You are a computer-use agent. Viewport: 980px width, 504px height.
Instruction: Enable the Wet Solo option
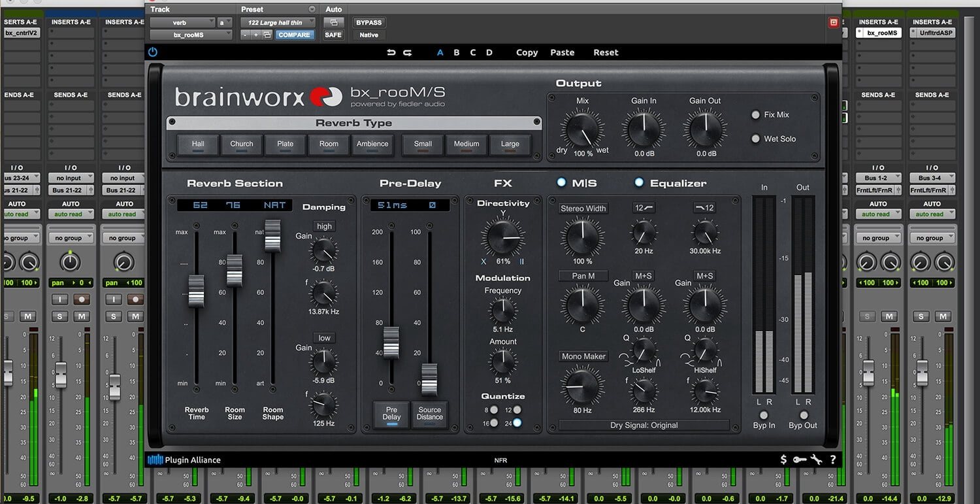click(756, 139)
